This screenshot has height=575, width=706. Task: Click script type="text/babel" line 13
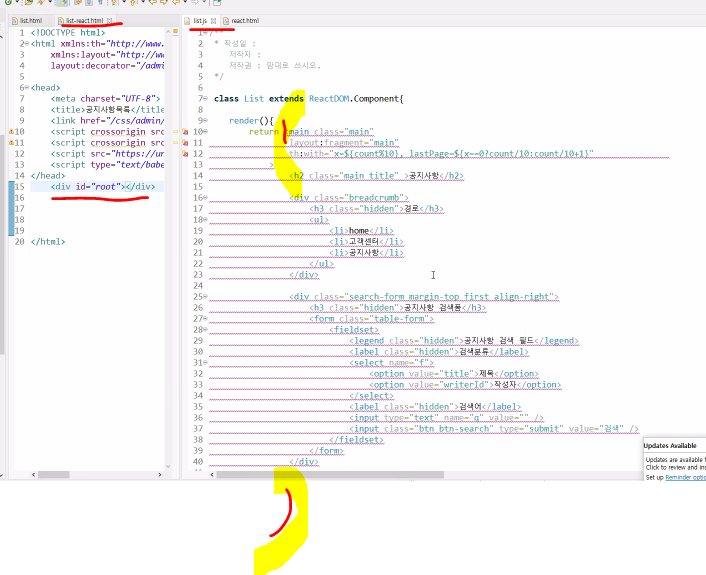[107, 165]
